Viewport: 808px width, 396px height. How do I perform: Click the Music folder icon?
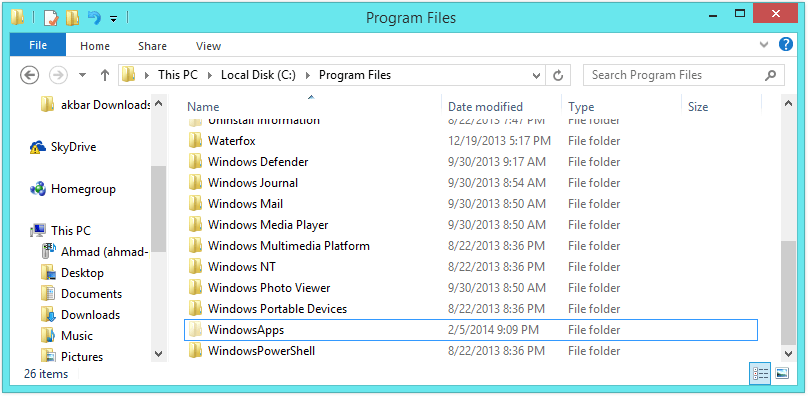[x=48, y=336]
